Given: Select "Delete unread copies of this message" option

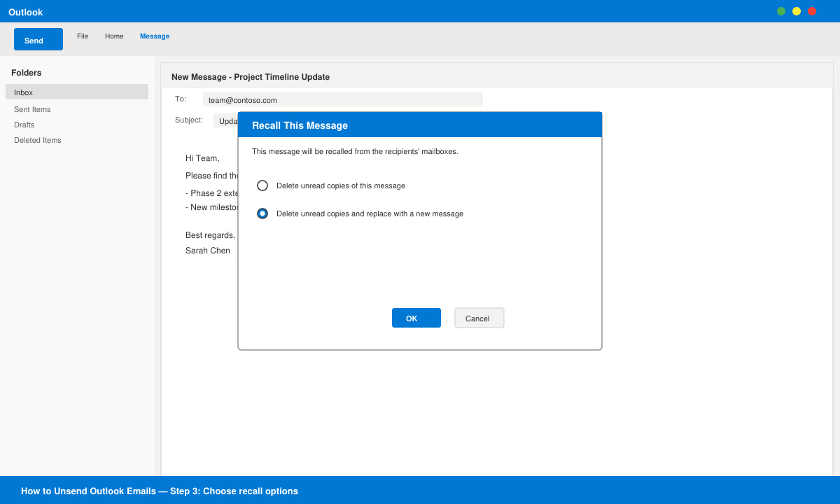Looking at the screenshot, I should (262, 185).
